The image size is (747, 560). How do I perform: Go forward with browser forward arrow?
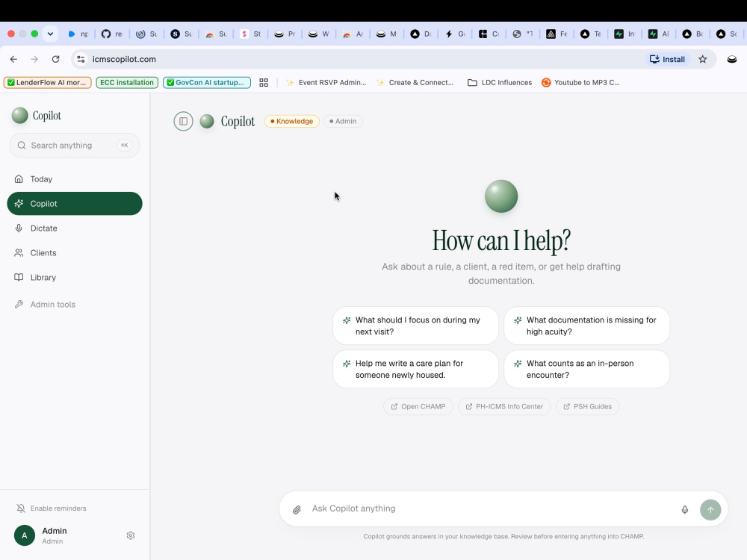[x=34, y=59]
